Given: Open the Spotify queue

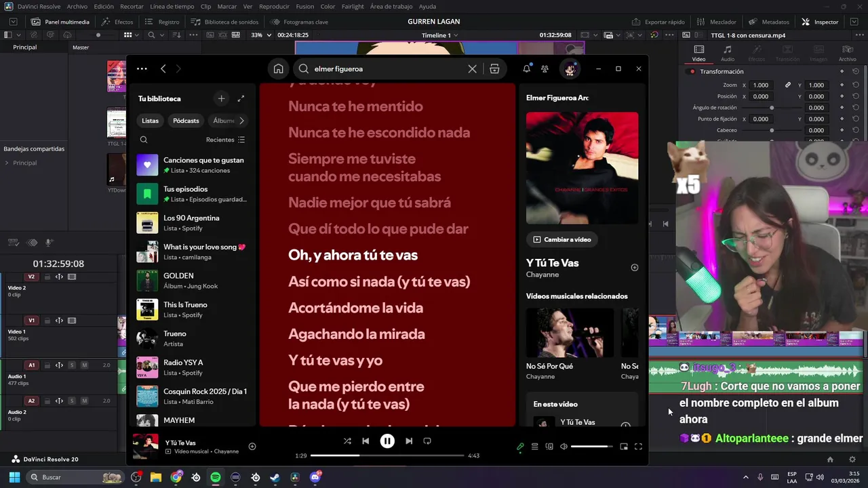Looking at the screenshot, I should click(x=534, y=447).
